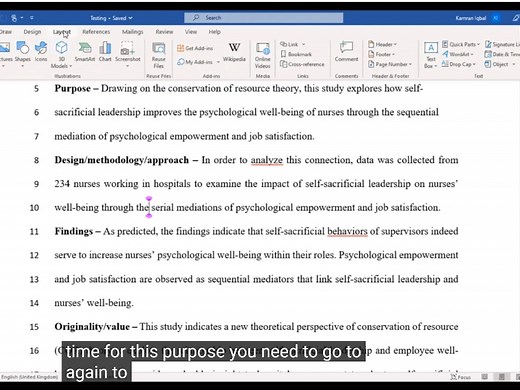Open the Header dropdown
This screenshot has width=520, height=390.
[x=382, y=44]
